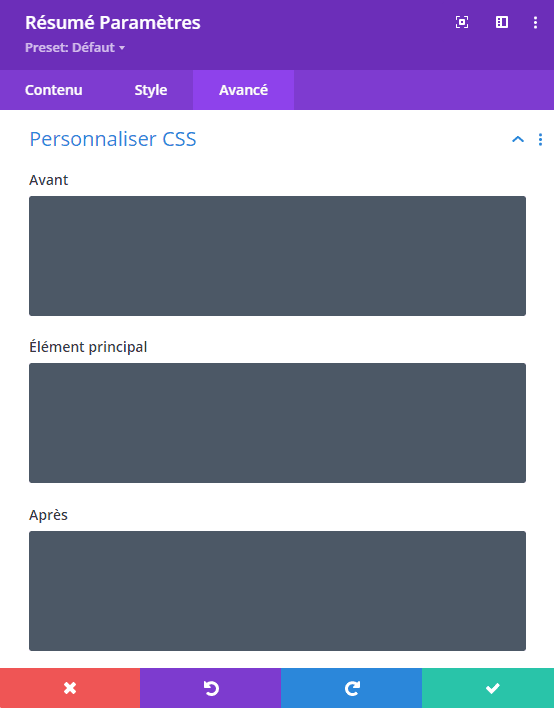Click the Après field label
The width and height of the screenshot is (554, 708).
click(48, 515)
